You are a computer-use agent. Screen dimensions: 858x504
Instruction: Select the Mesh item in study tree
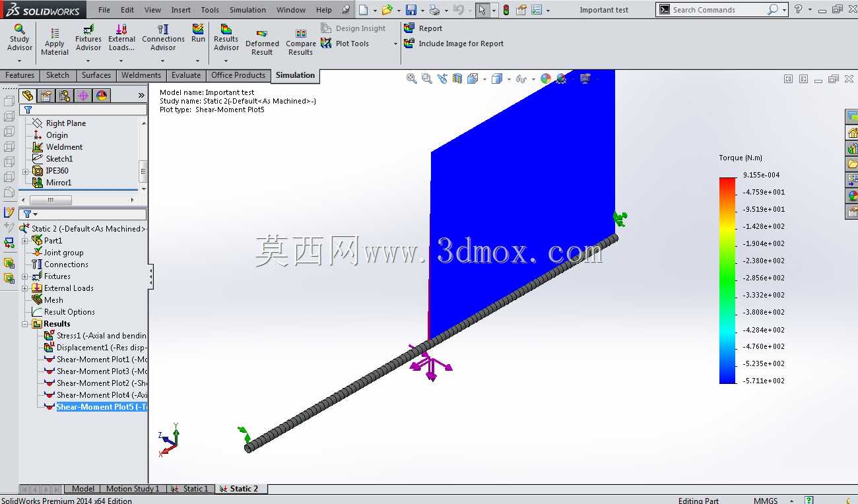click(48, 300)
